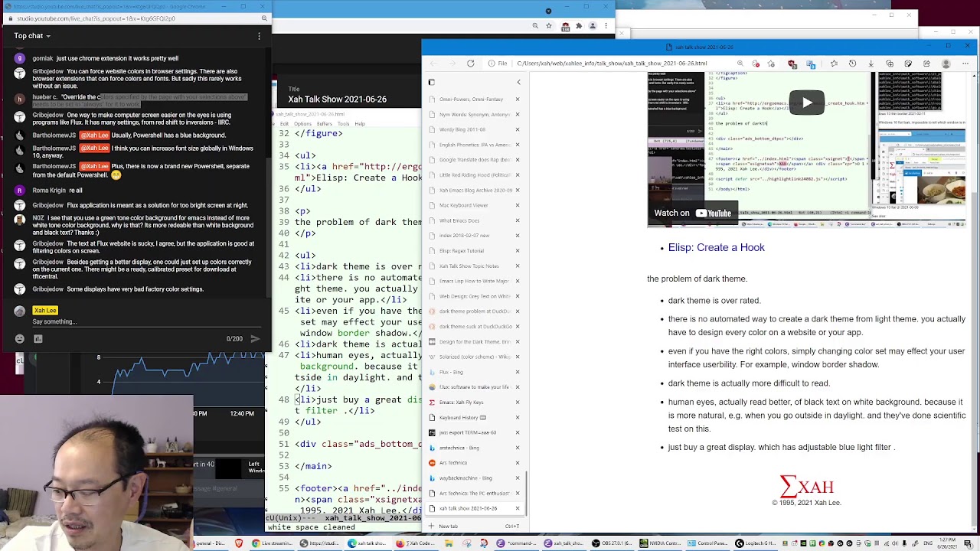Open the Edge profile avatar
Screen dimensions: 980x551
[945, 64]
